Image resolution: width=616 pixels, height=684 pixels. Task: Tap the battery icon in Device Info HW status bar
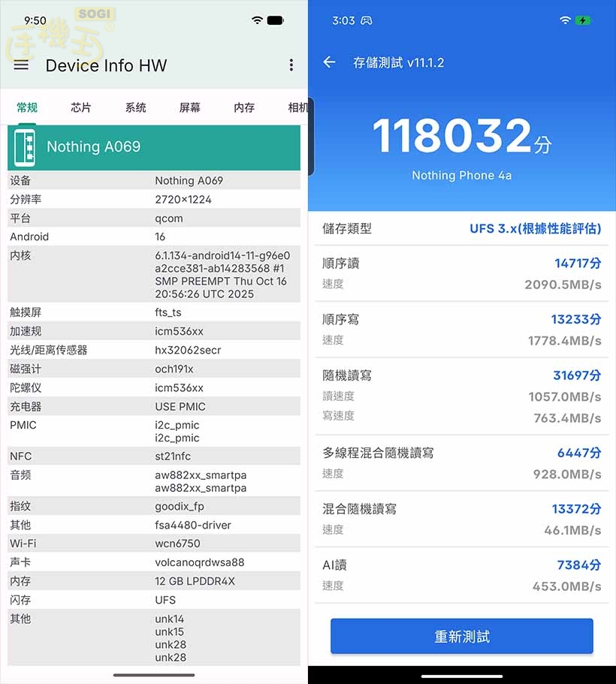[x=276, y=20]
